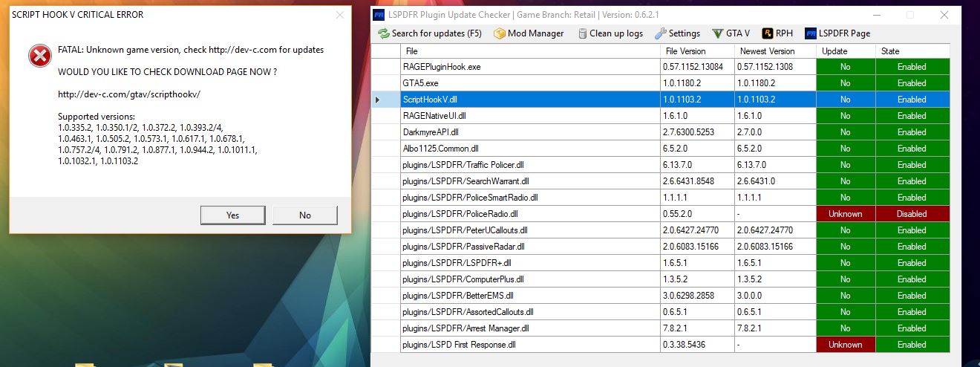Click the Plugin Update Checker window icon
The width and height of the screenshot is (980, 367).
tap(379, 14)
